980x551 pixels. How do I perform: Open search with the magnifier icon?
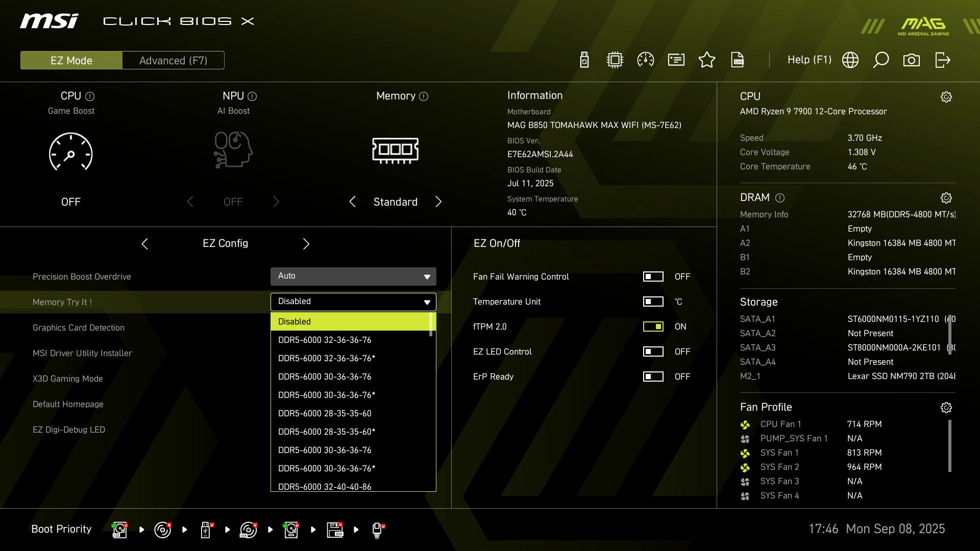pos(880,60)
